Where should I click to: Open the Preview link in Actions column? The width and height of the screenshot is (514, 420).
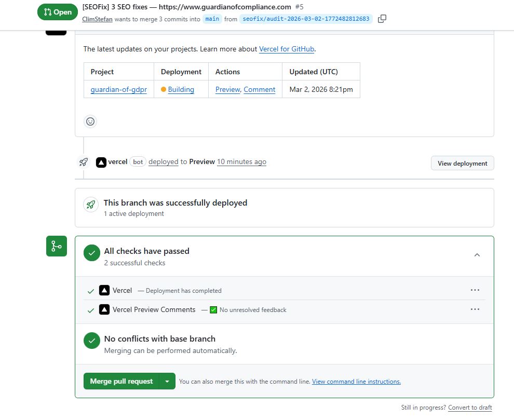[228, 89]
